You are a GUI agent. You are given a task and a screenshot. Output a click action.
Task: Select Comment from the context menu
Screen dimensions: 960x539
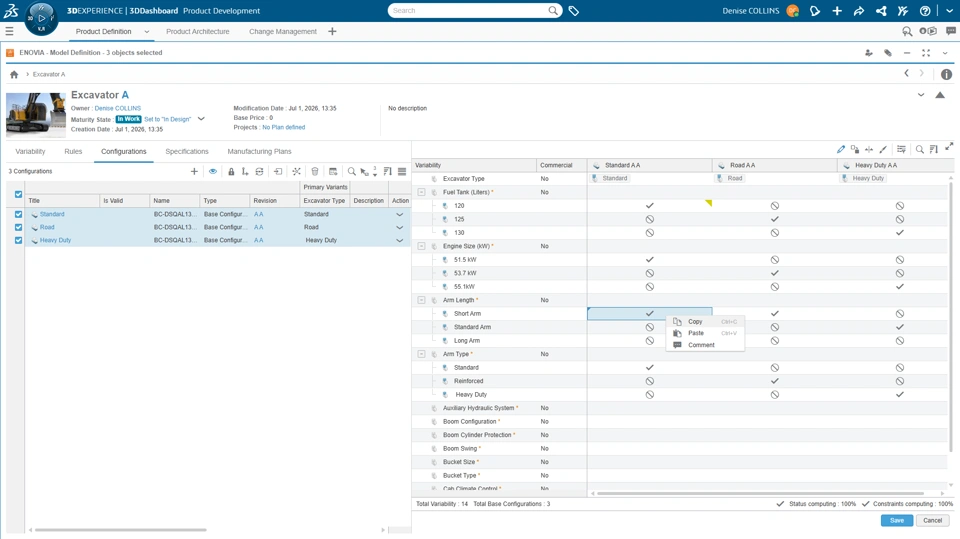point(705,345)
